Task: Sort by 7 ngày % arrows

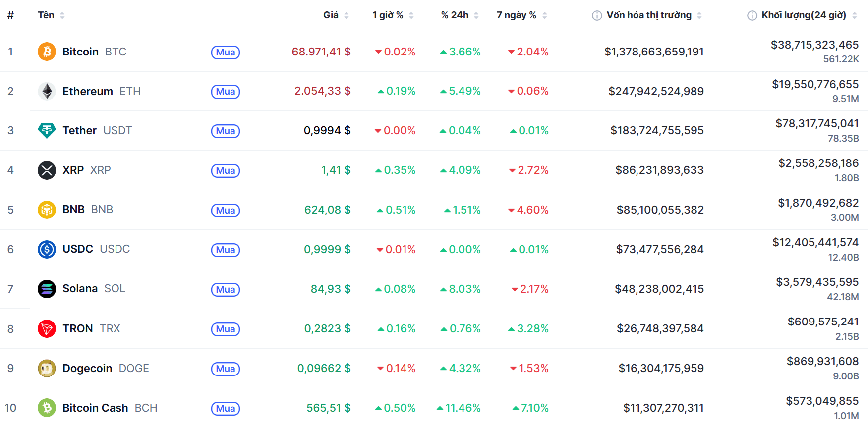Action: pyautogui.click(x=545, y=16)
